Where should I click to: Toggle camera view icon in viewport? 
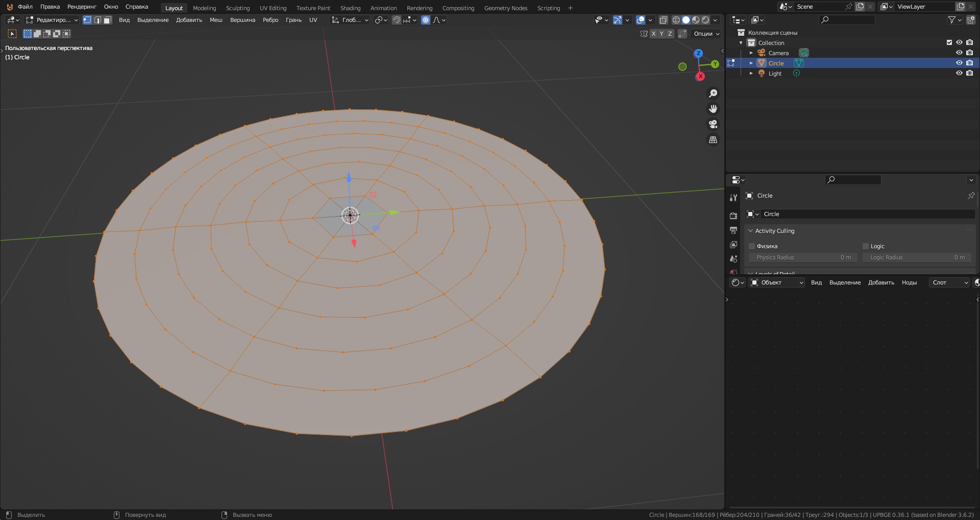(x=713, y=124)
